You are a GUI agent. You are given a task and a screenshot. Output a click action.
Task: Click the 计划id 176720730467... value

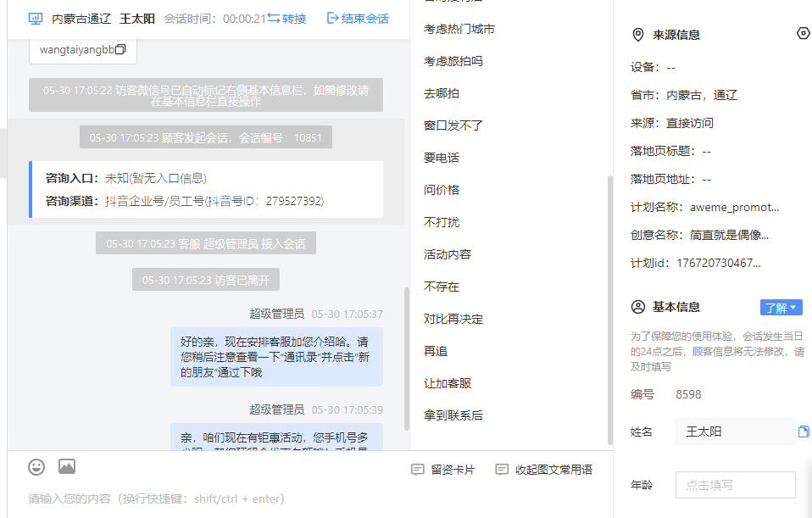(718, 263)
